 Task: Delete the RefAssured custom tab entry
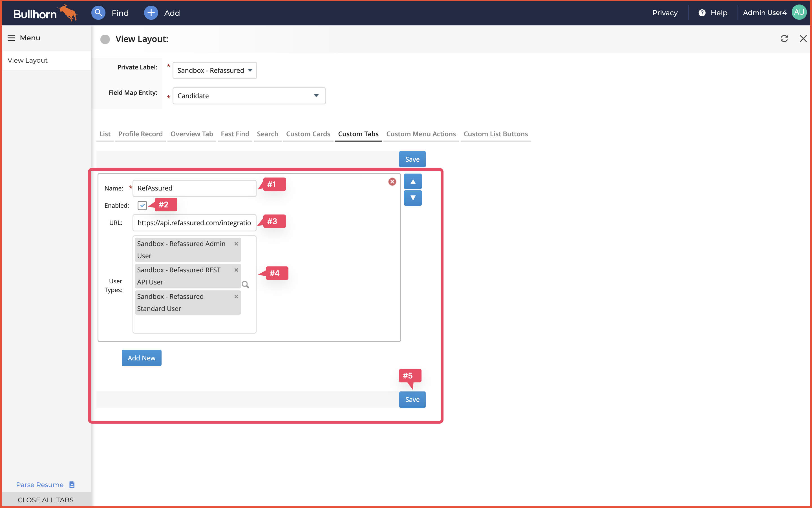tap(392, 182)
